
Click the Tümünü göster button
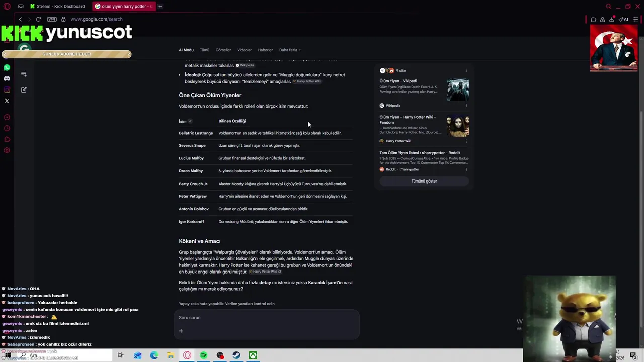pyautogui.click(x=424, y=181)
